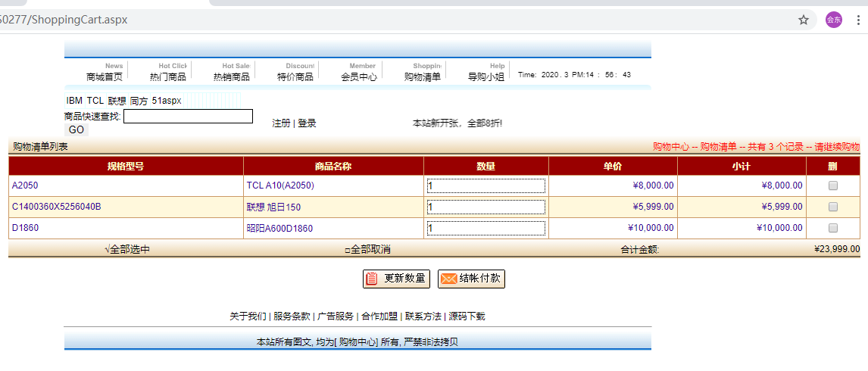This screenshot has height=371, width=868.
Task: Open product 昭阳A600D1860
Action: 279,228
